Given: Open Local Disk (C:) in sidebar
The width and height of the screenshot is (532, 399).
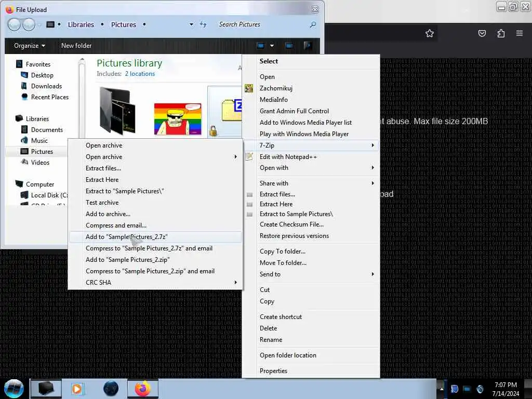Looking at the screenshot, I should point(49,195).
